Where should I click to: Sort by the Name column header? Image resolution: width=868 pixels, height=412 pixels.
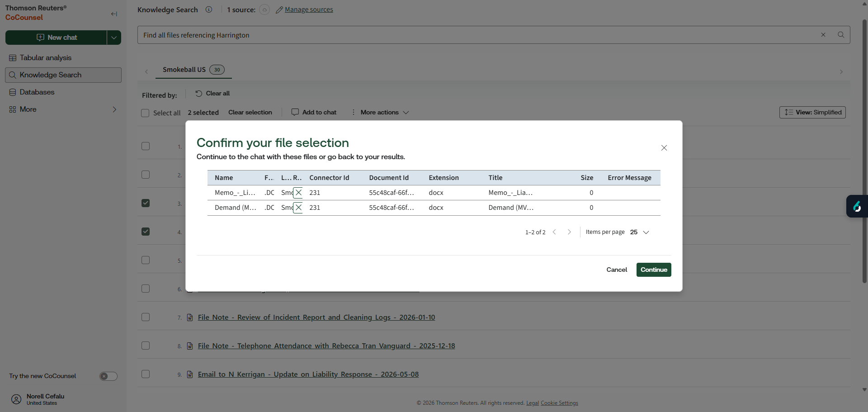224,178
